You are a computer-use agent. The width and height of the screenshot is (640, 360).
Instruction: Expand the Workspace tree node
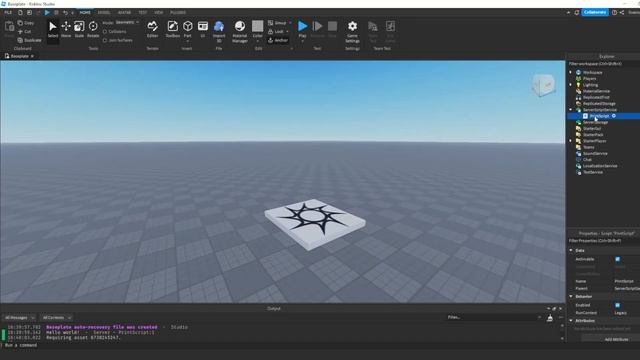[571, 72]
